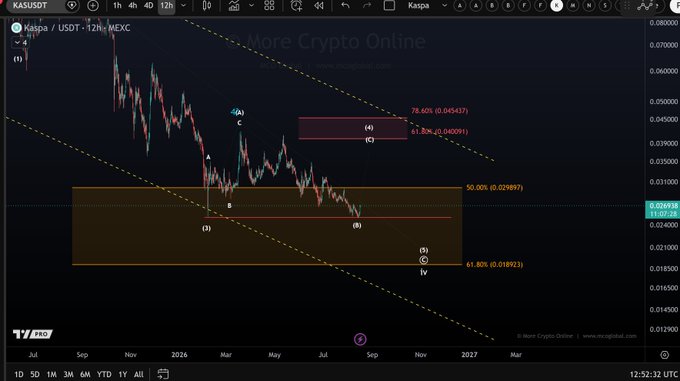Set range to YTD

(x=104, y=374)
